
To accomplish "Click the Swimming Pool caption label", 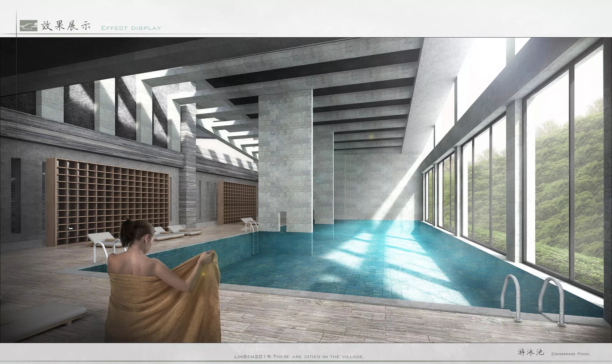I will (x=570, y=354).
